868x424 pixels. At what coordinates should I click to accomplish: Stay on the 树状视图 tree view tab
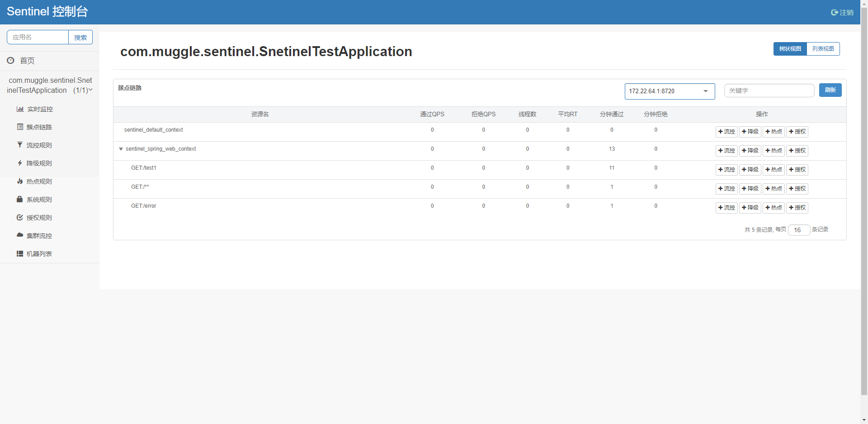click(x=790, y=48)
